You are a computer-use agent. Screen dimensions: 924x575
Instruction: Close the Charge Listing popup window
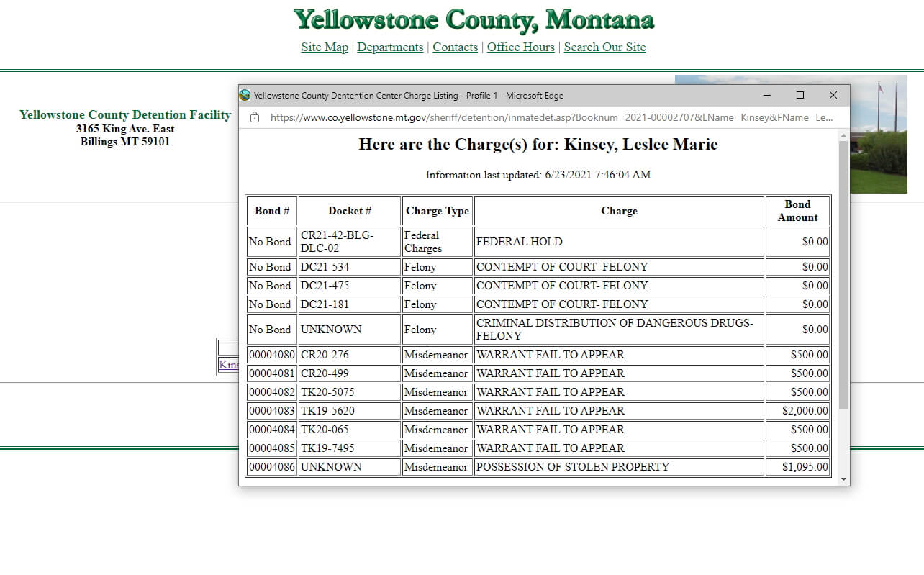tap(833, 95)
